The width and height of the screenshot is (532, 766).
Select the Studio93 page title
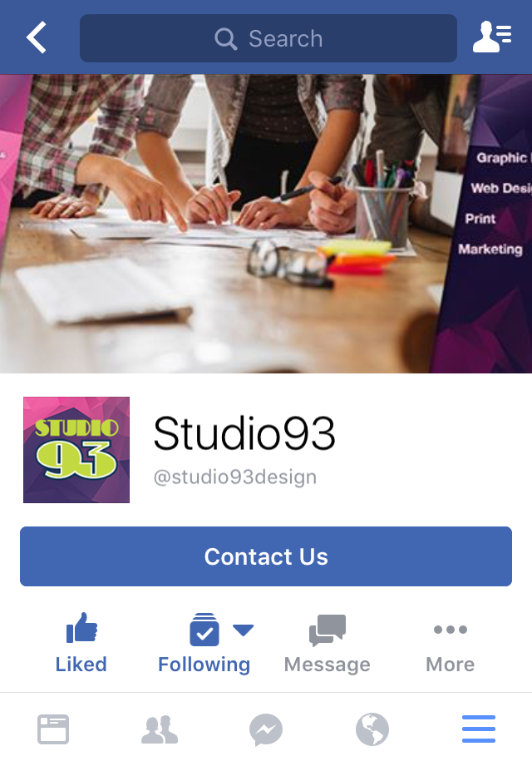click(x=244, y=433)
